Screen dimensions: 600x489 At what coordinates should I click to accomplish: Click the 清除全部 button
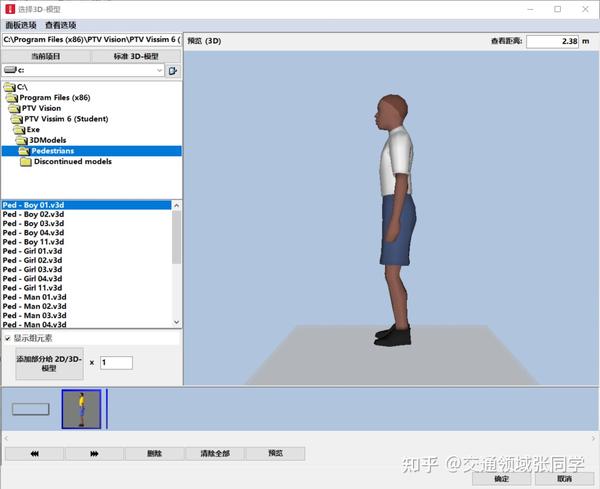[x=215, y=454]
